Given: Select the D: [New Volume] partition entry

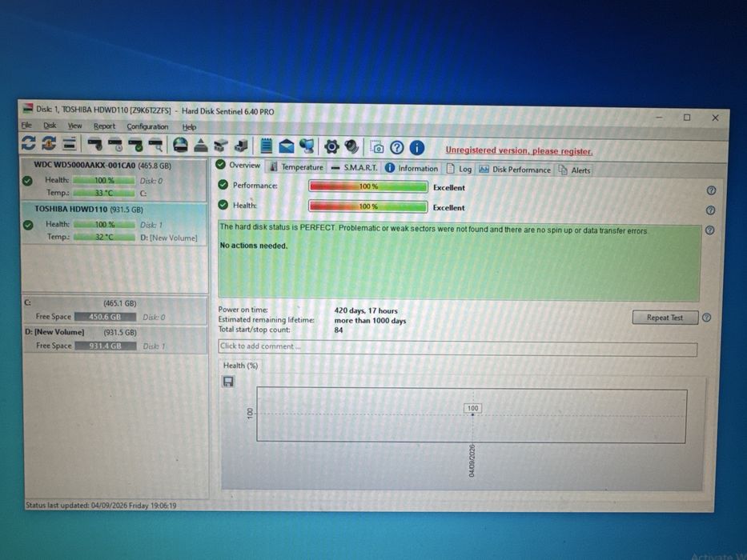Looking at the screenshot, I should 115,339.
